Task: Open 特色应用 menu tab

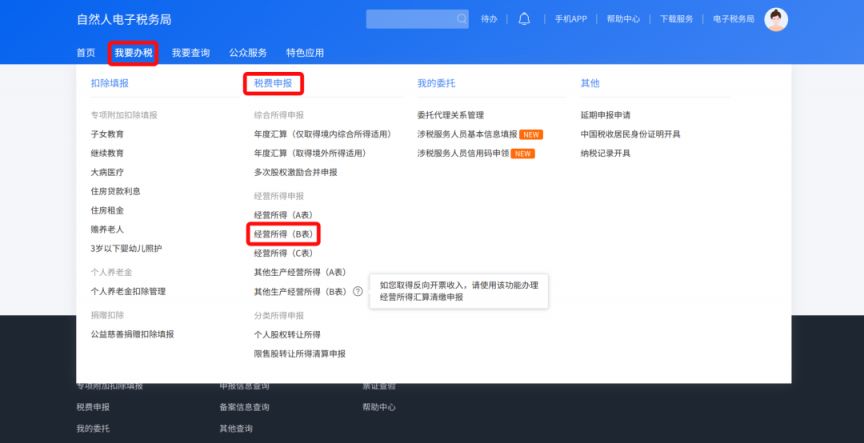Action: tap(305, 53)
